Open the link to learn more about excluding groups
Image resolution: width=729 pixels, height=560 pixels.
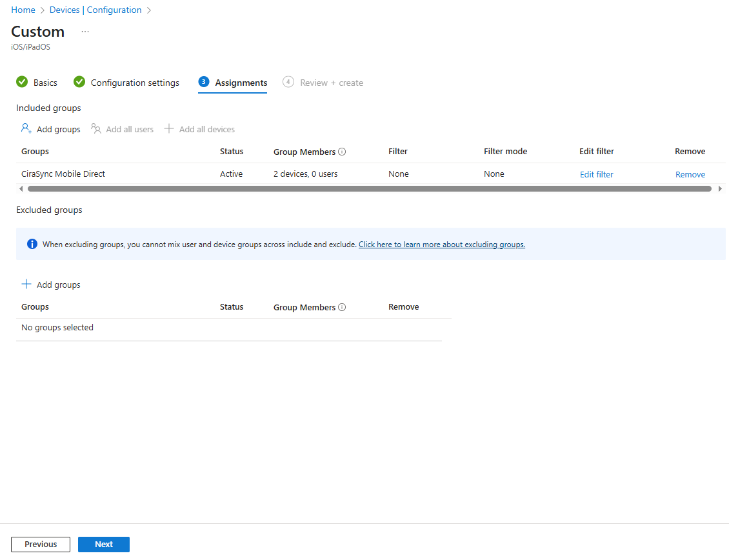(441, 244)
